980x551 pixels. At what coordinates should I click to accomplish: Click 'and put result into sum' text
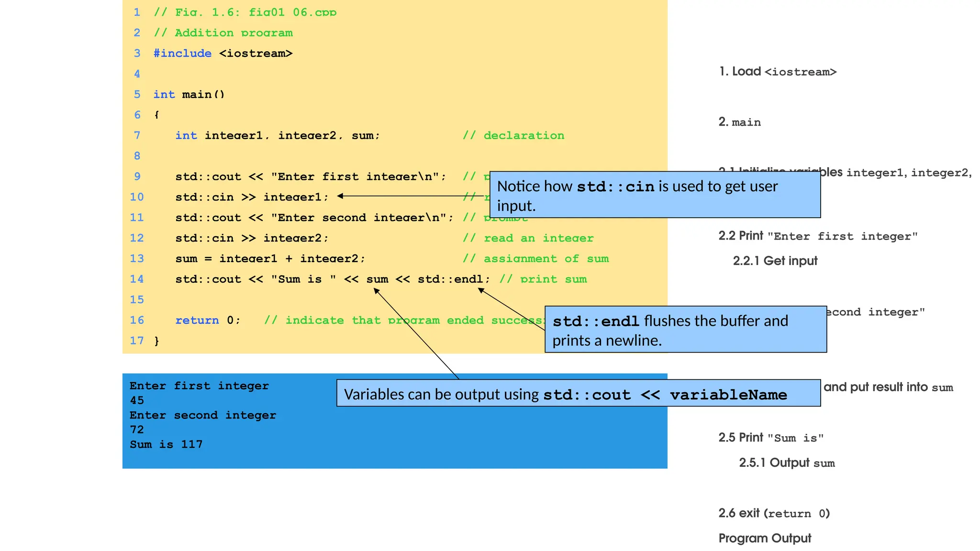click(889, 387)
